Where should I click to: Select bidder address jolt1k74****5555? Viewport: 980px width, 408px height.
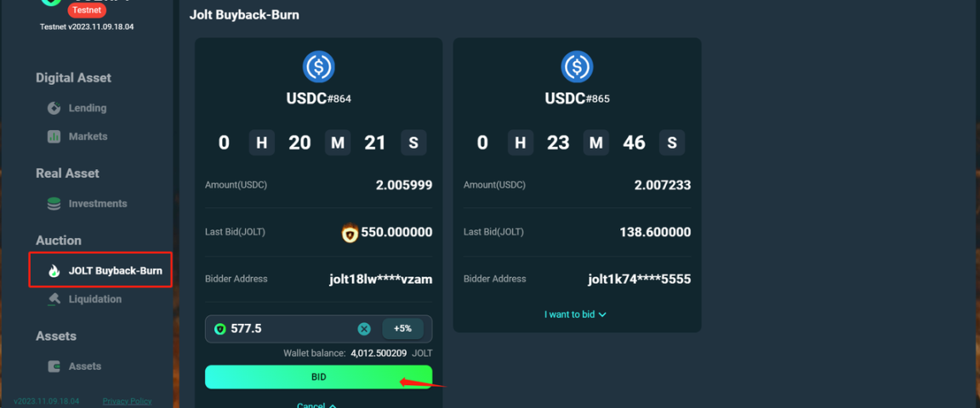[640, 280]
